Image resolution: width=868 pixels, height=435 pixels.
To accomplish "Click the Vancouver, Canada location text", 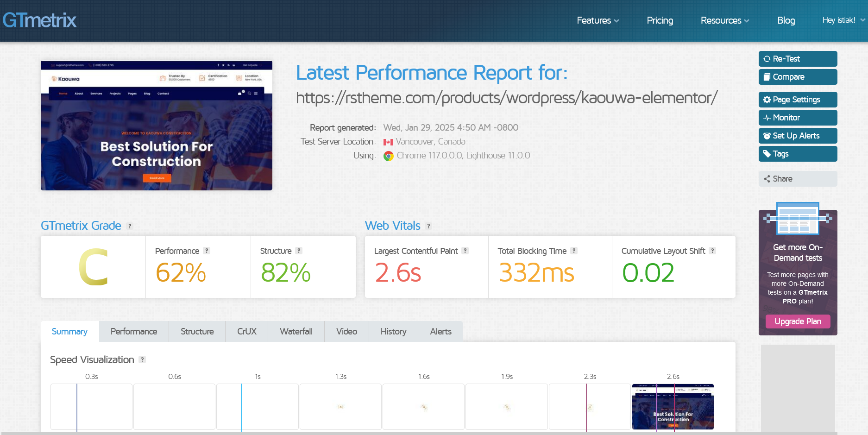I will 430,142.
